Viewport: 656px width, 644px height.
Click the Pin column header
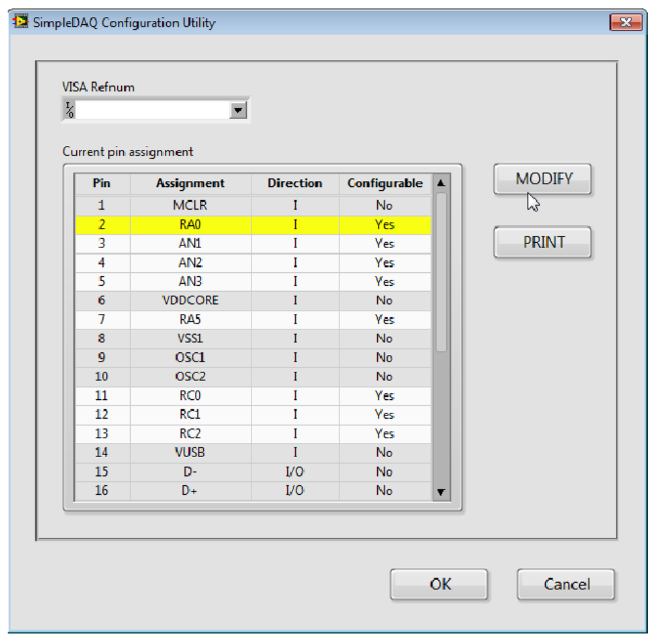click(102, 184)
